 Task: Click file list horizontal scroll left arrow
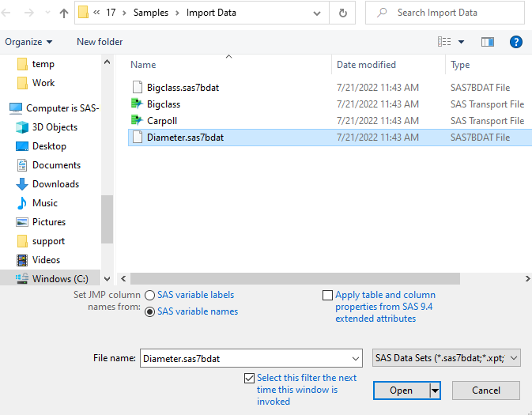(x=123, y=278)
